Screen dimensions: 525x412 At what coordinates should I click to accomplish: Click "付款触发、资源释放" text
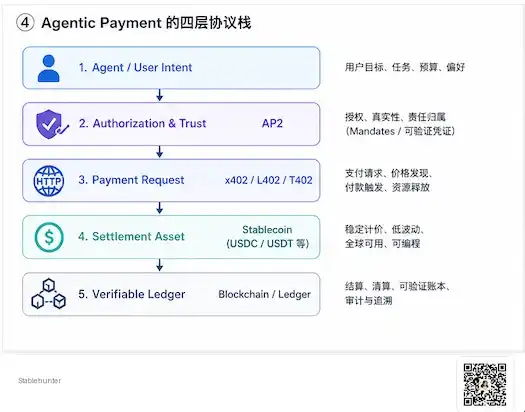click(x=387, y=187)
